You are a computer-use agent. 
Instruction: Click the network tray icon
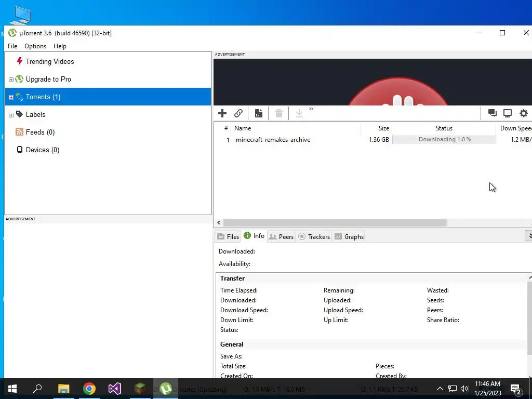click(x=453, y=389)
